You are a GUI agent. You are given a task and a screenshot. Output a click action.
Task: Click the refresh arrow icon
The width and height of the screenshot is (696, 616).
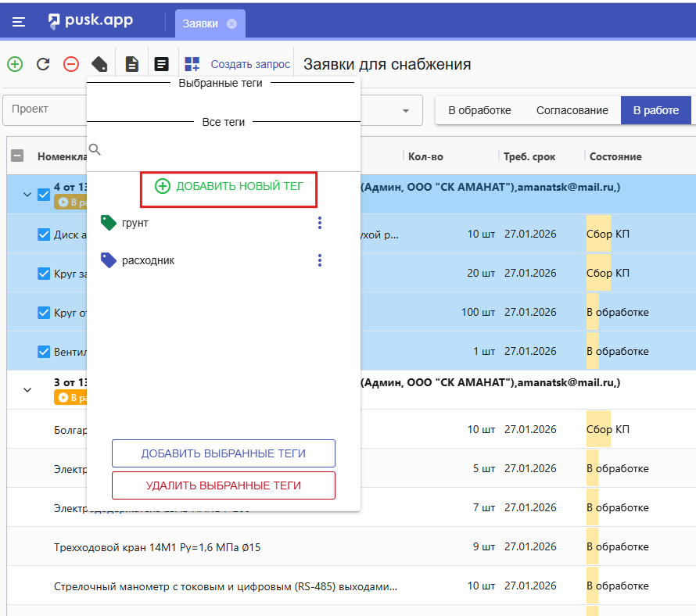point(43,64)
